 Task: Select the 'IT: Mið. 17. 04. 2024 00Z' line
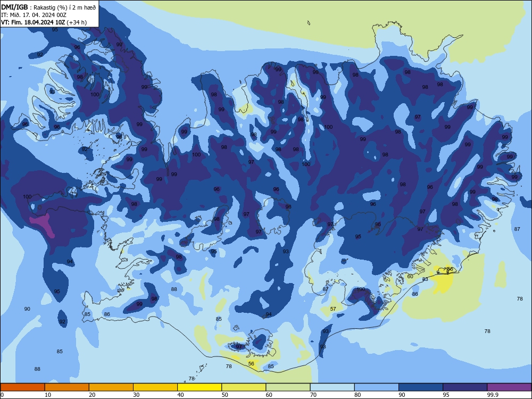point(34,15)
